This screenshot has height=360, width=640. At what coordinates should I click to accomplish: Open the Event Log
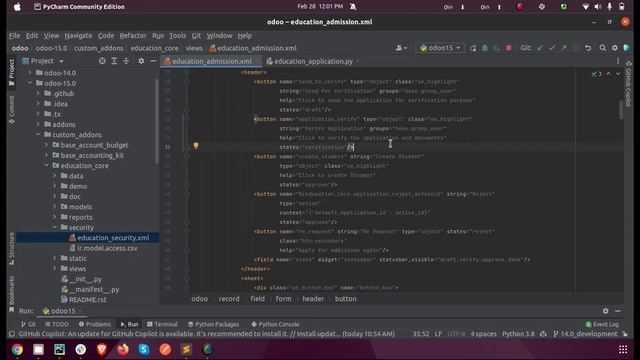[x=602, y=324]
